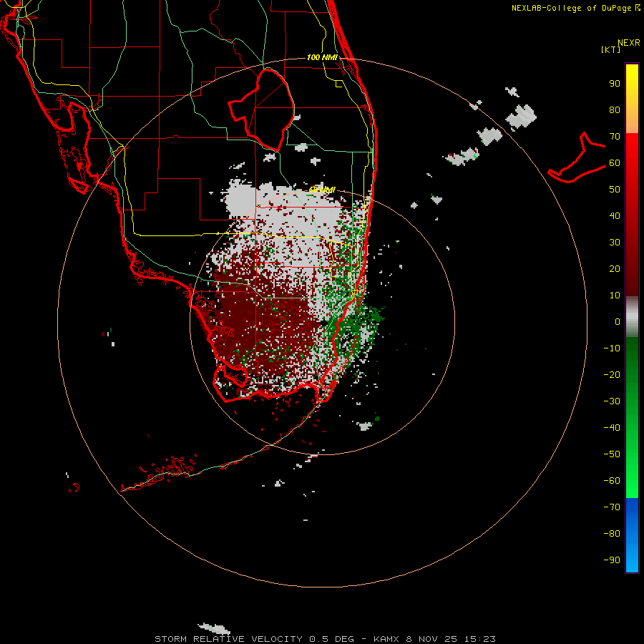Click the -40 value on velocity scale

pyautogui.click(x=612, y=428)
